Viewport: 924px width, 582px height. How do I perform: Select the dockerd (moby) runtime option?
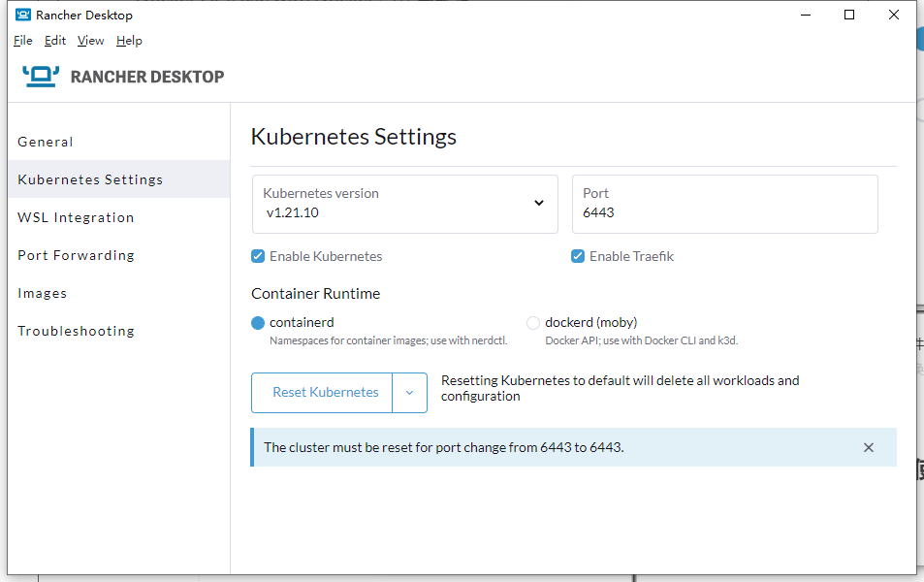pyautogui.click(x=533, y=323)
